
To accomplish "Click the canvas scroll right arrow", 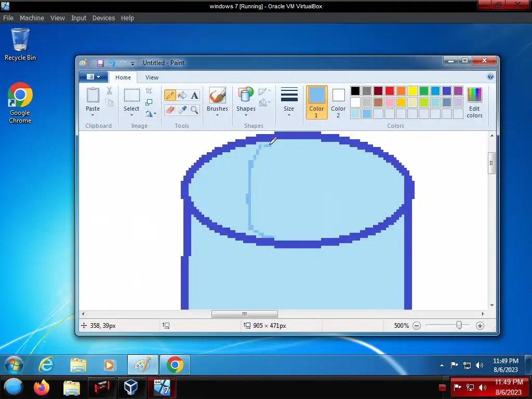I will [483, 314].
